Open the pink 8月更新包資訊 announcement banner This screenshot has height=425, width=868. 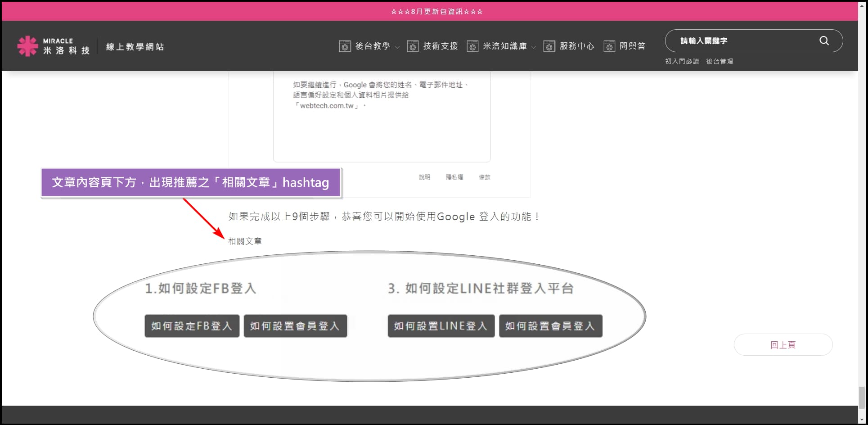pos(436,12)
